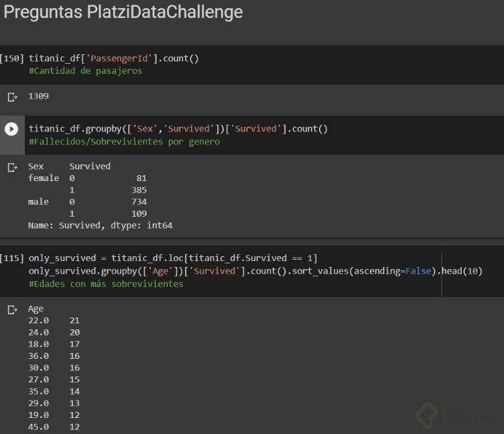The height and width of the screenshot is (434, 504).
Task: Click output icon beside Age results
Action: [x=13, y=309]
